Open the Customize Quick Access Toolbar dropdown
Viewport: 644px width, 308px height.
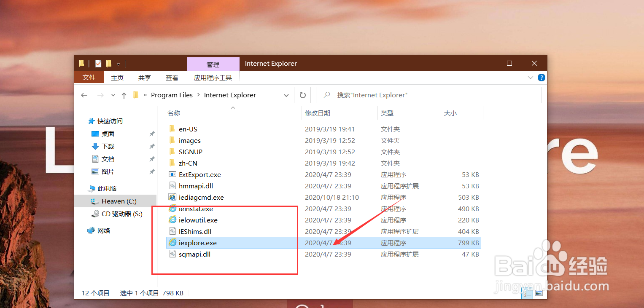[119, 64]
